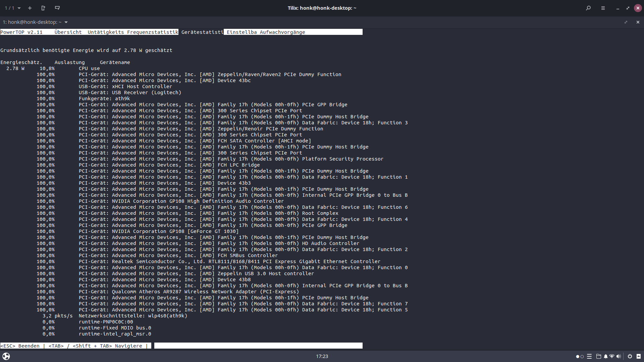Select Zeppelin/Raven/Raven2 PCIe Dummy Function row
Image resolution: width=644 pixels, height=362 pixels.
pos(189,74)
